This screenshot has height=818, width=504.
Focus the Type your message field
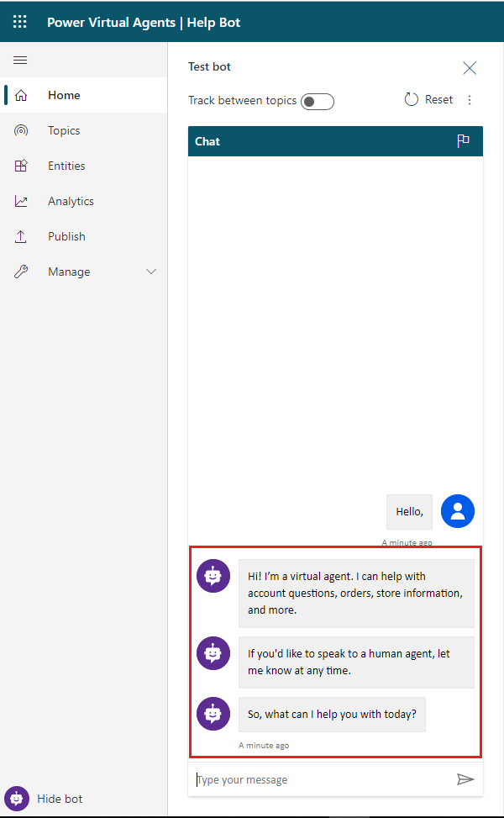(x=322, y=779)
